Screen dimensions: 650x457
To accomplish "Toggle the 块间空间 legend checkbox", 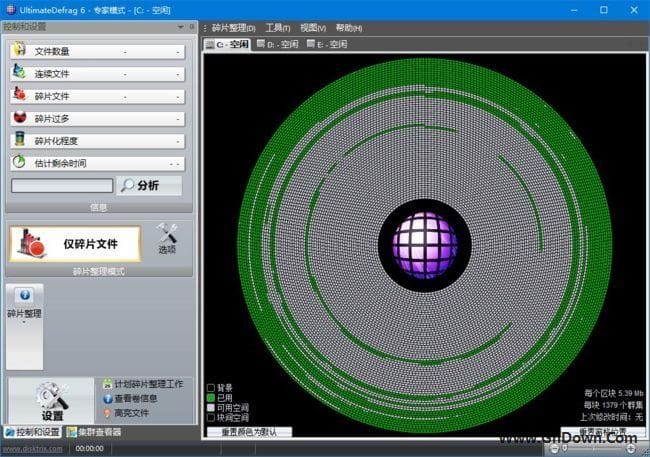I will (x=211, y=418).
